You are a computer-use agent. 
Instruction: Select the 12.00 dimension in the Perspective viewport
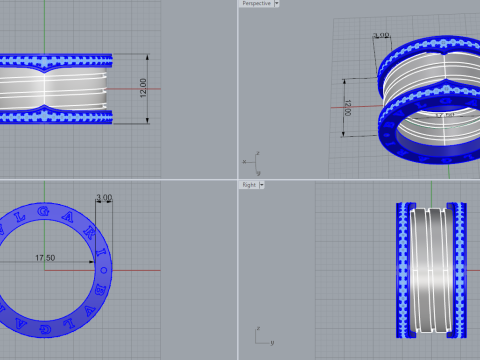348,108
